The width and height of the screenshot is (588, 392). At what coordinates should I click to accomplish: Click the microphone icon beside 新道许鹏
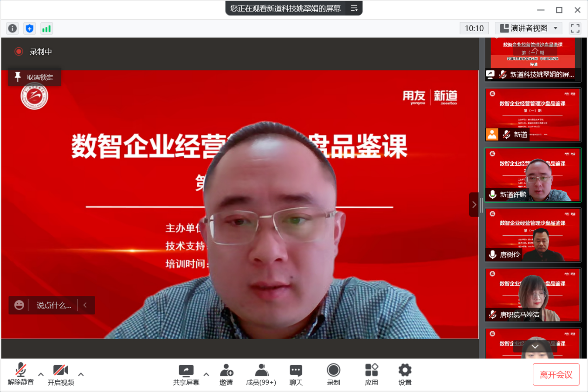point(492,195)
